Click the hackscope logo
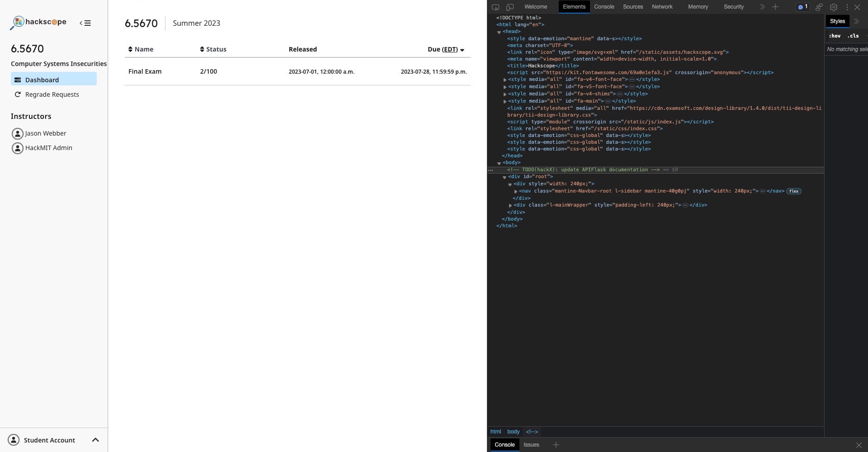 tap(38, 23)
